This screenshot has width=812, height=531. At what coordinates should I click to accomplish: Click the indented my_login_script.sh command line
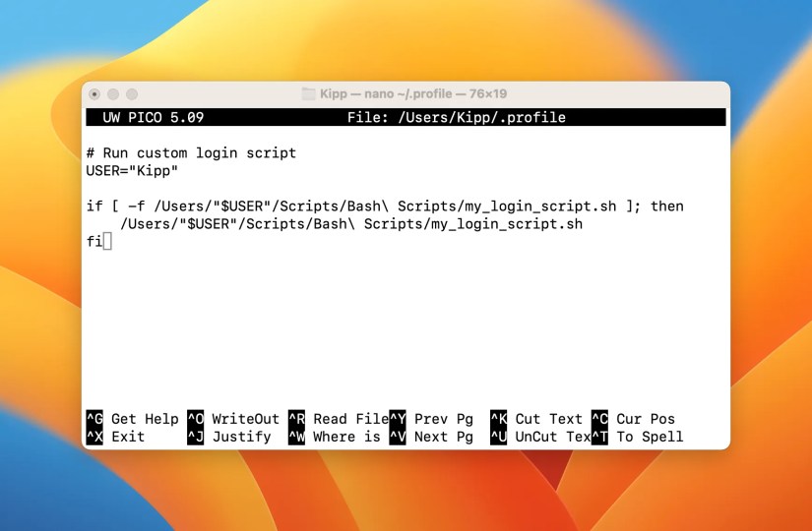coord(351,224)
